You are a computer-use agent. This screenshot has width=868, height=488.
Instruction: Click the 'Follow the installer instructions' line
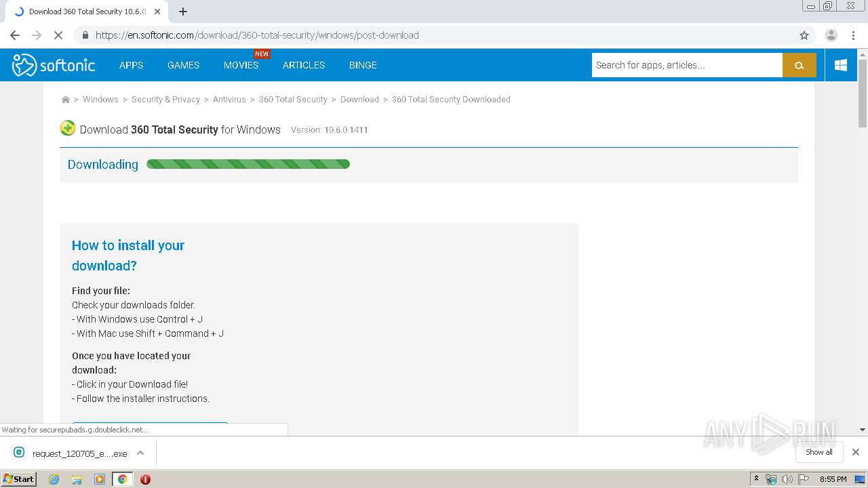click(140, 399)
